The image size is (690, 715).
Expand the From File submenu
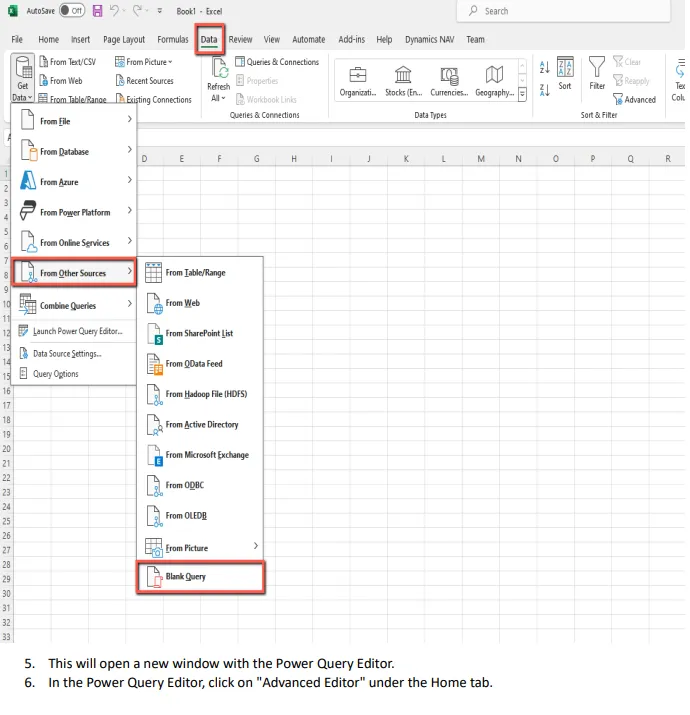(74, 121)
